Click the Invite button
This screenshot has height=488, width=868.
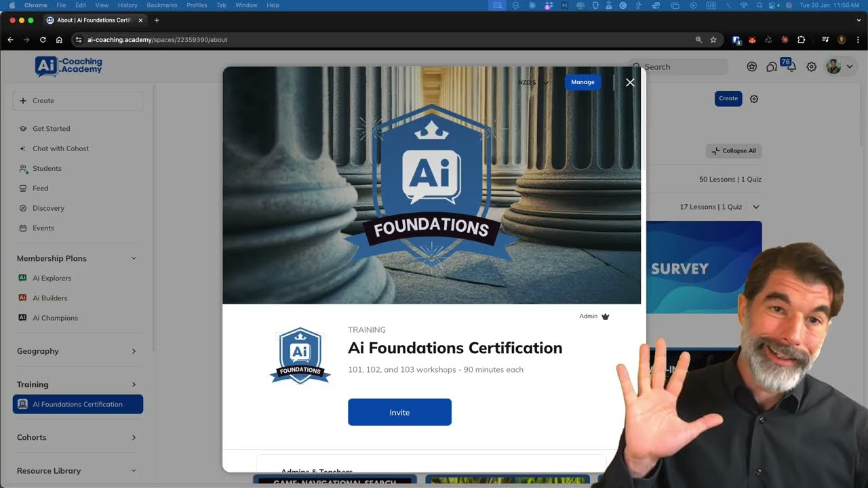399,412
